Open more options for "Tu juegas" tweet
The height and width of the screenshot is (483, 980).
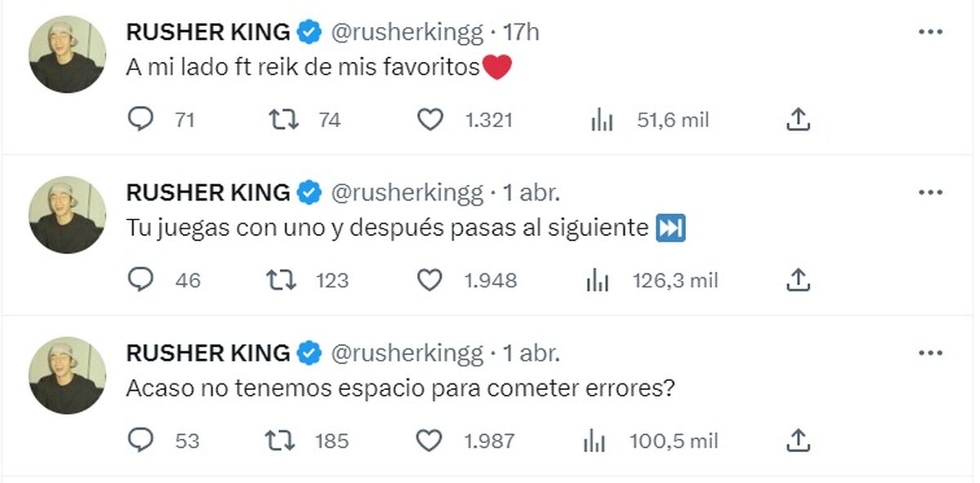930,193
